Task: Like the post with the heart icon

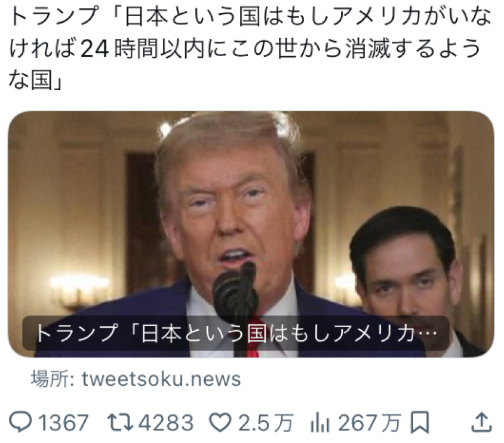Action: click(x=220, y=422)
